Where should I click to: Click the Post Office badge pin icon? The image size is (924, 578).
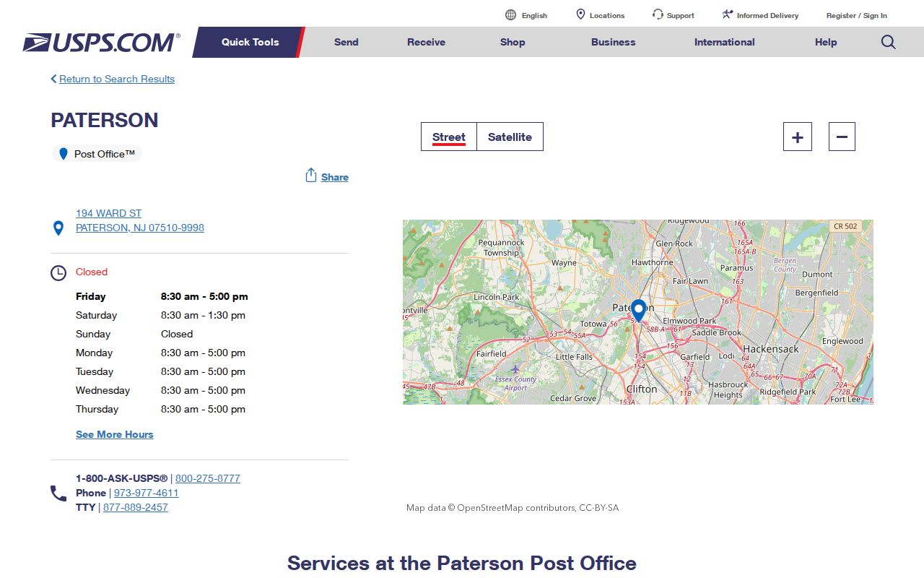(x=63, y=154)
